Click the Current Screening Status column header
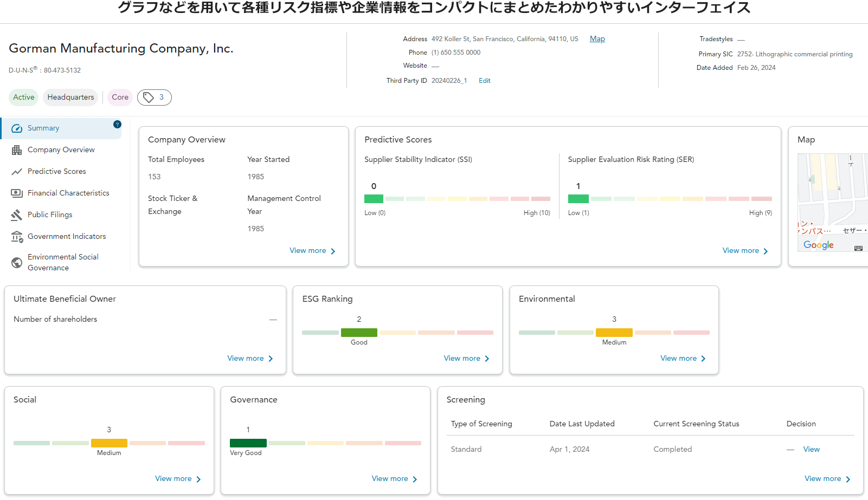 (696, 424)
